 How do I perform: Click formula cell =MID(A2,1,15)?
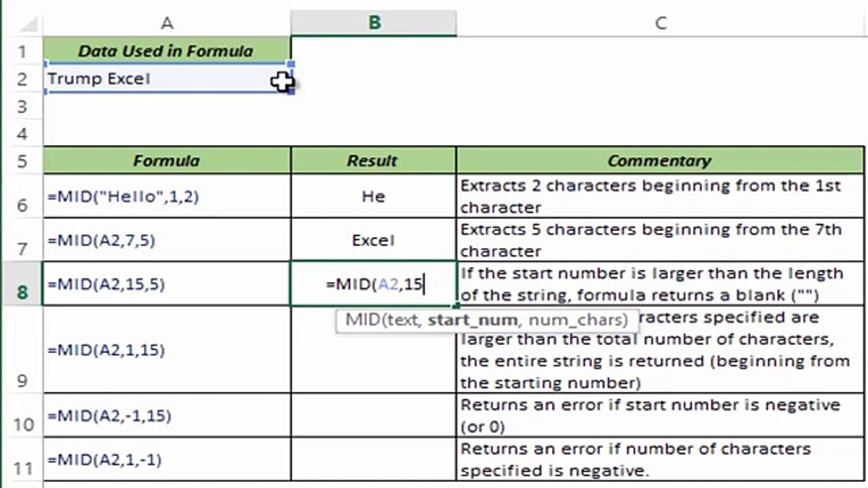click(x=167, y=350)
